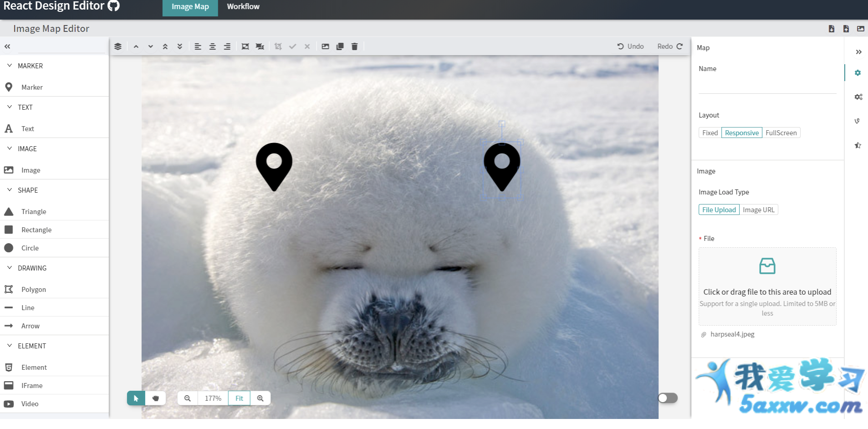Add a Marker item
This screenshot has height=429, width=868.
(x=54, y=87)
